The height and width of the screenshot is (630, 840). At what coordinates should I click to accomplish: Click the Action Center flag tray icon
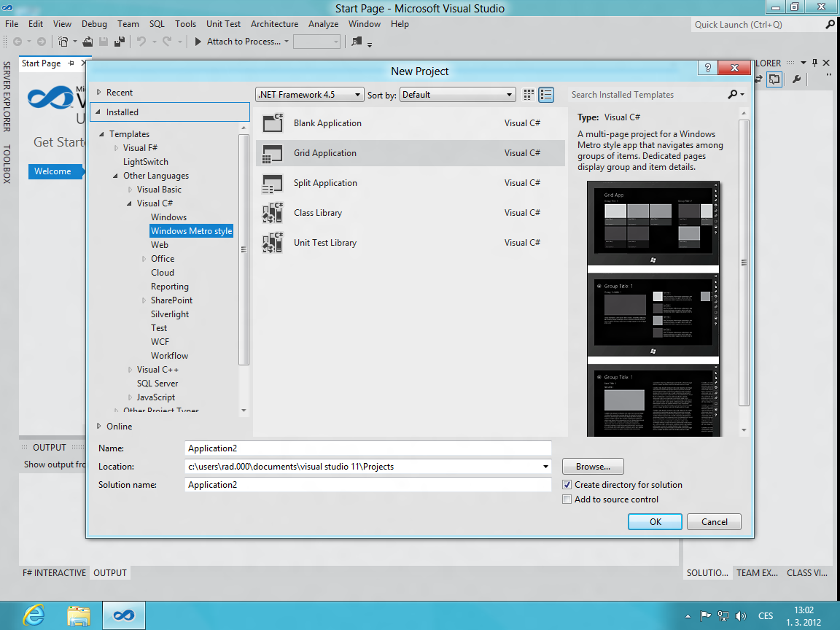click(706, 616)
